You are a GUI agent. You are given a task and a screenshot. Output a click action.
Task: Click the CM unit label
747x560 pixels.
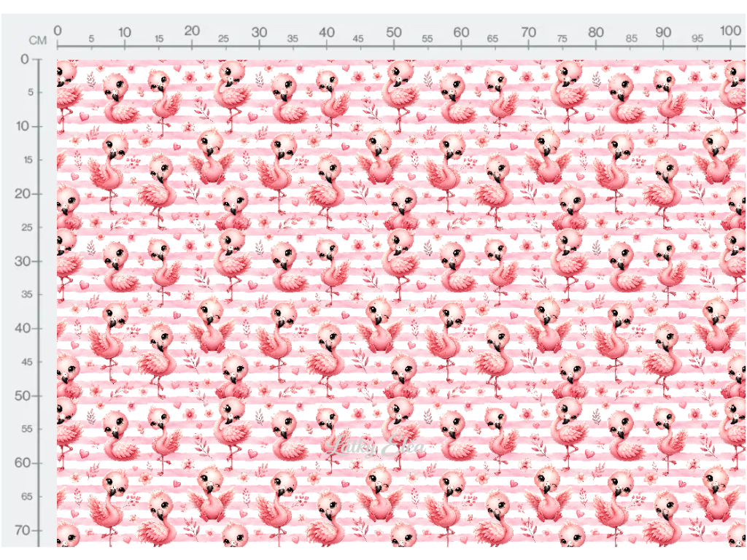[x=38, y=41]
